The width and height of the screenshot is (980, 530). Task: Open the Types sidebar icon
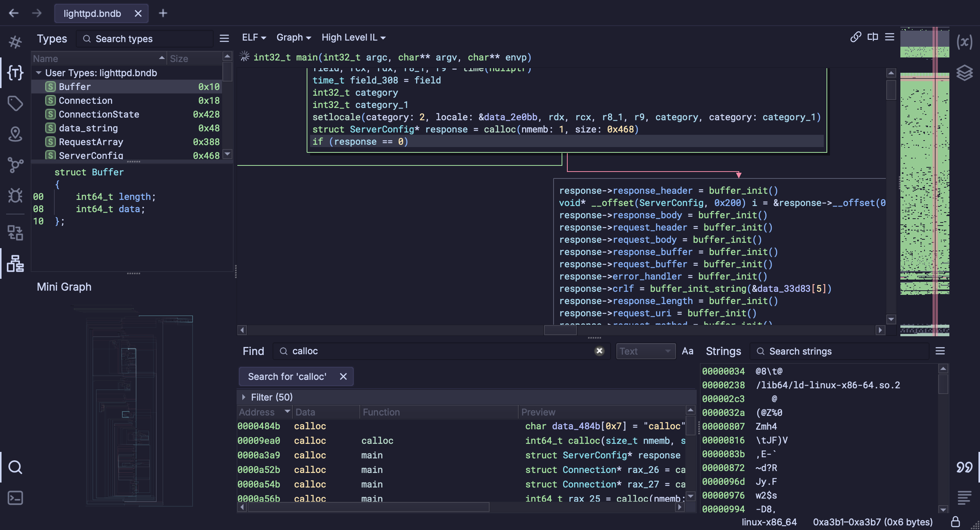pos(15,73)
